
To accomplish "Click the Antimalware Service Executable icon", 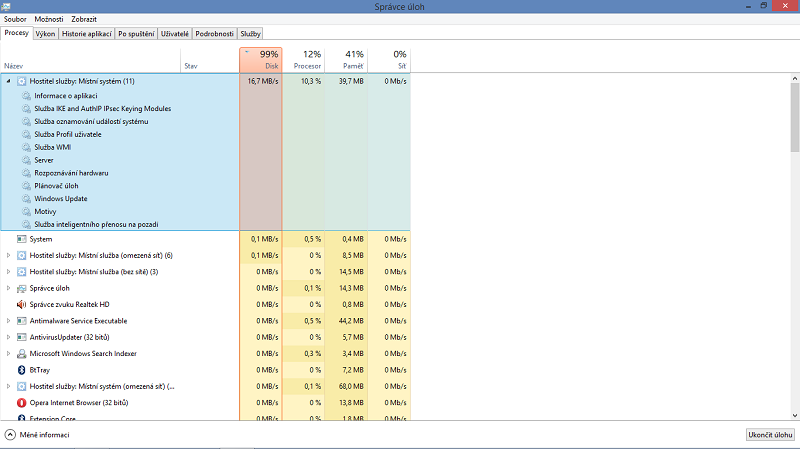I will coord(21,321).
